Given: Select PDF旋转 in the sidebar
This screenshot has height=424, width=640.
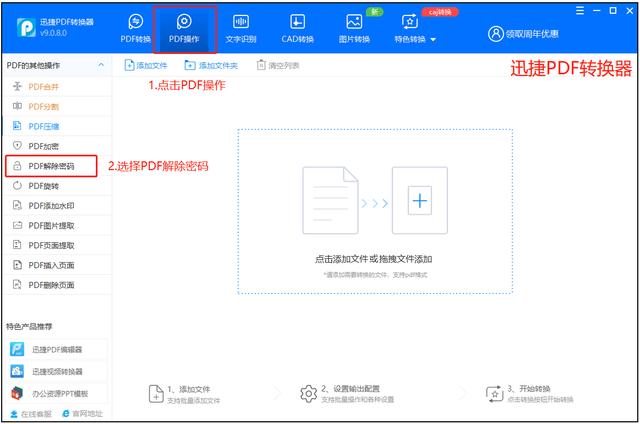Looking at the screenshot, I should [57, 186].
